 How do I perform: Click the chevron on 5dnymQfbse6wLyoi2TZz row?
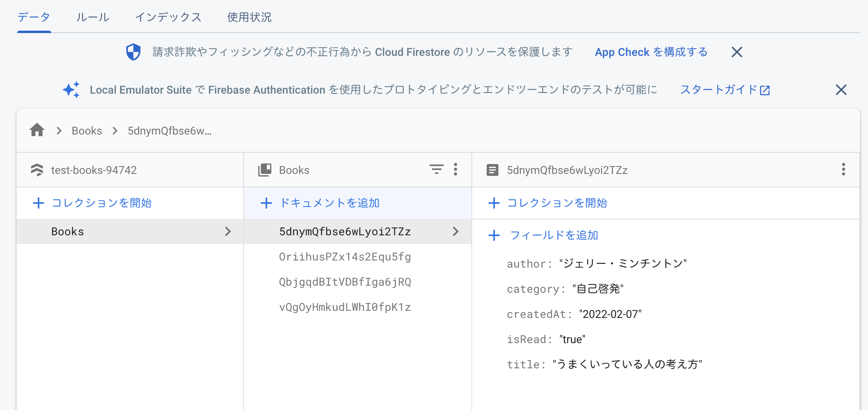[x=456, y=231]
